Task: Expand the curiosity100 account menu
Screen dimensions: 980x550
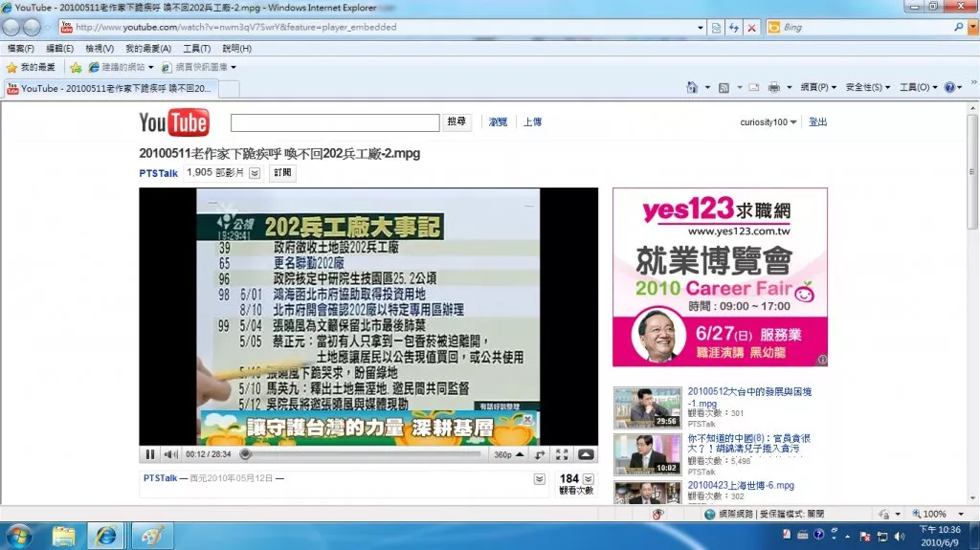Action: pyautogui.click(x=768, y=121)
